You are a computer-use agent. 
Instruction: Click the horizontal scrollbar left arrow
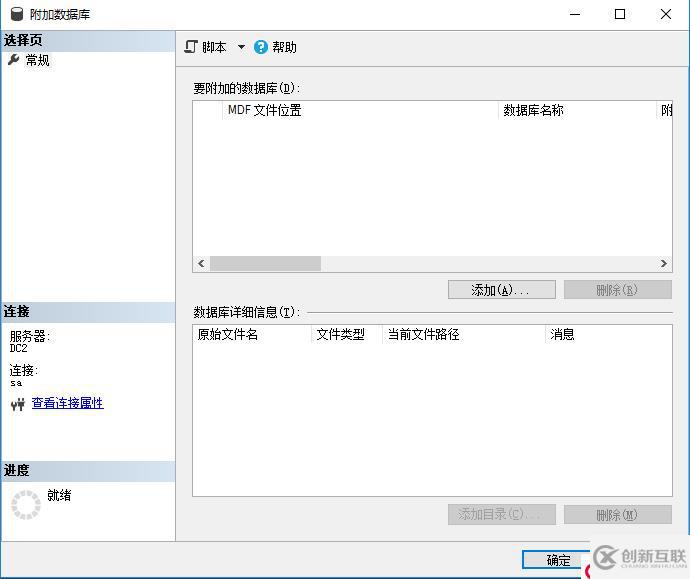click(x=201, y=264)
